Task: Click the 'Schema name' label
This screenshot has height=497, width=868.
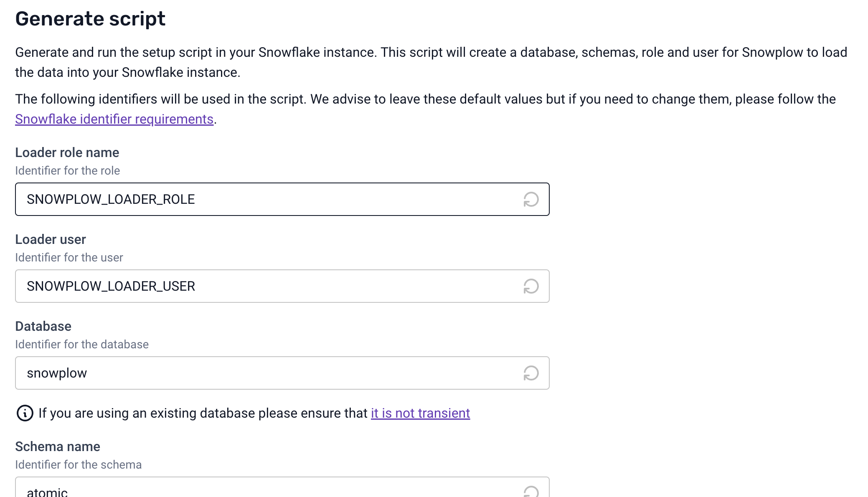Action: pos(58,447)
